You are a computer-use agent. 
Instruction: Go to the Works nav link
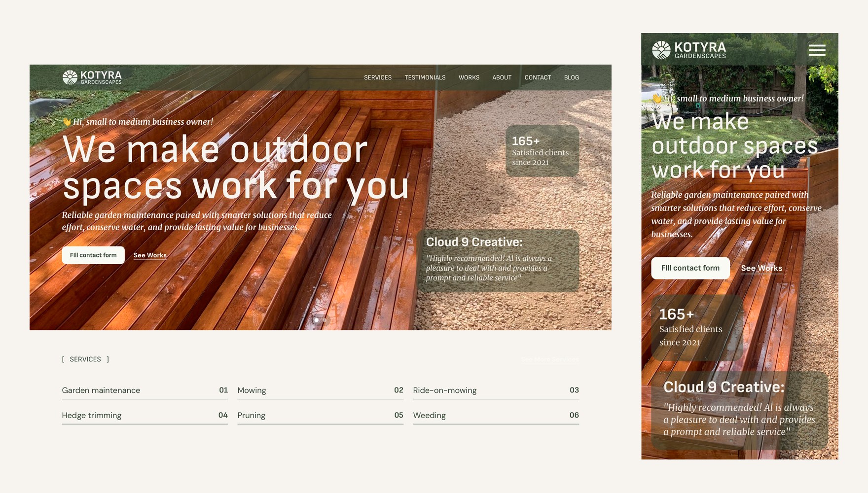469,77
